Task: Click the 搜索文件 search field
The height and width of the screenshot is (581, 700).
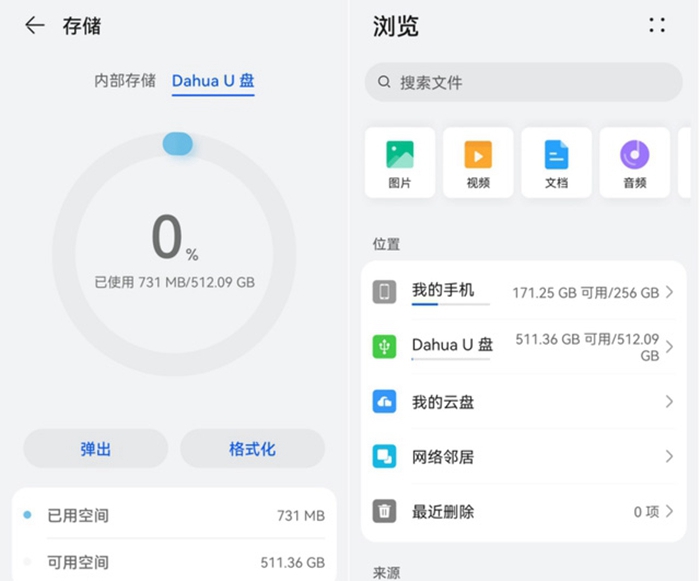Action: tap(524, 82)
